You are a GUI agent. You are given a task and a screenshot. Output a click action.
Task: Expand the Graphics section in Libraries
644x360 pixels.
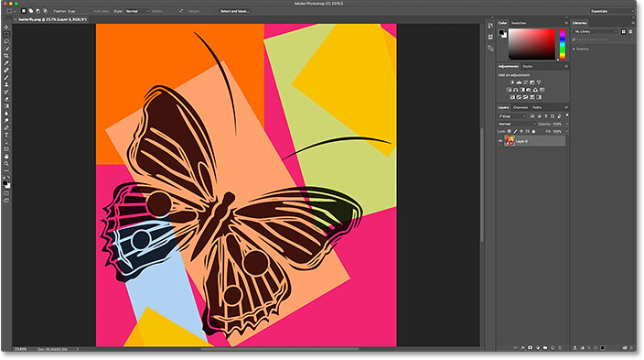pyautogui.click(x=574, y=49)
